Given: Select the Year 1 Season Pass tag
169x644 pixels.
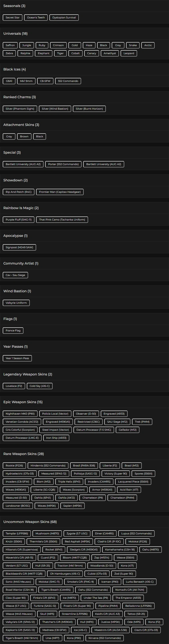Looking at the screenshot, I should click(17, 359).
